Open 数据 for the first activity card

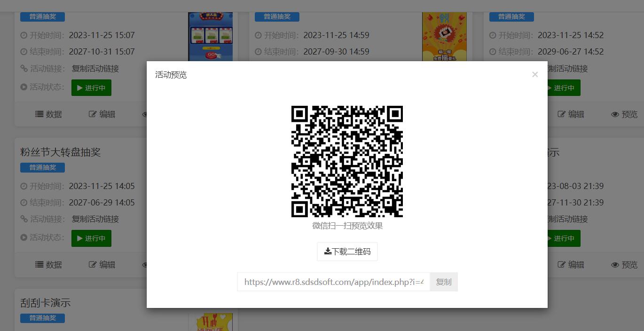[49, 114]
